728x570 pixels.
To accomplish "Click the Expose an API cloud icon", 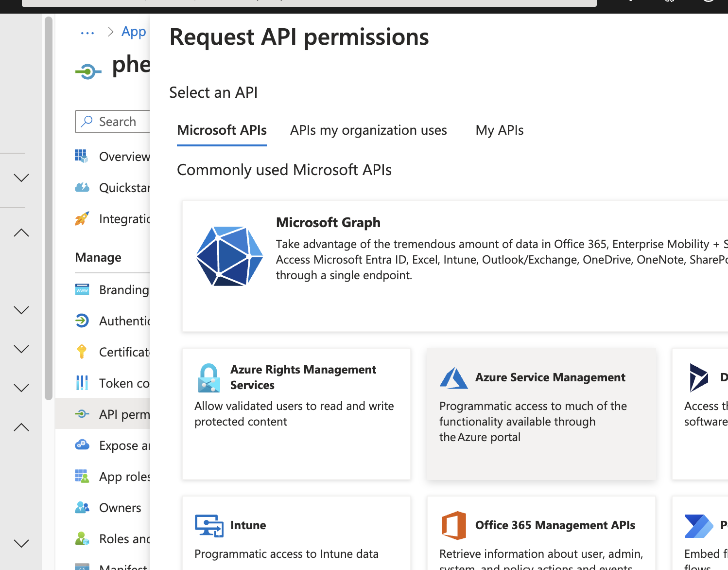I will [82, 445].
